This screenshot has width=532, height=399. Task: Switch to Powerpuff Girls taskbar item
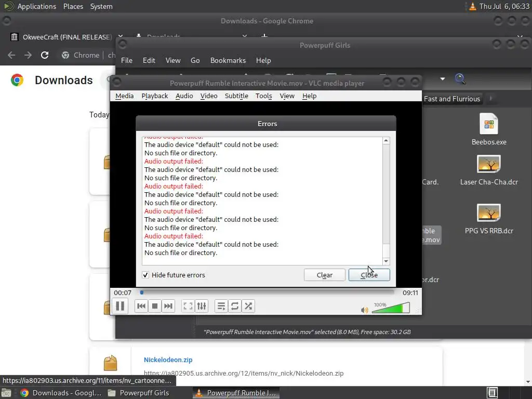[138, 393]
